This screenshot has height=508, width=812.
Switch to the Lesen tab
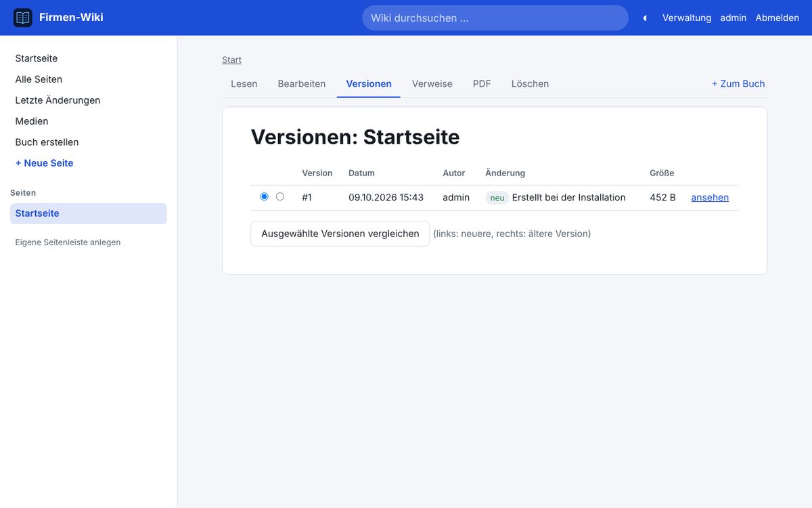click(244, 84)
